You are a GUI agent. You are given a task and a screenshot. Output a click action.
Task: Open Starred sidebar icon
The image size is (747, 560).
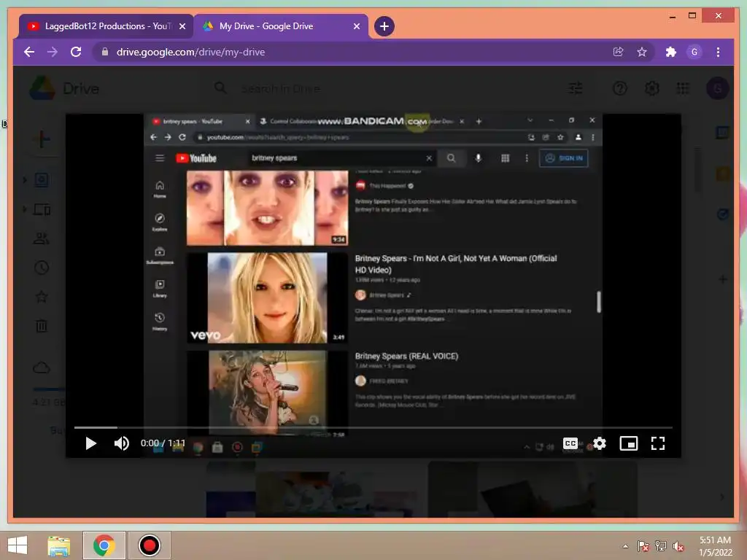click(x=42, y=297)
